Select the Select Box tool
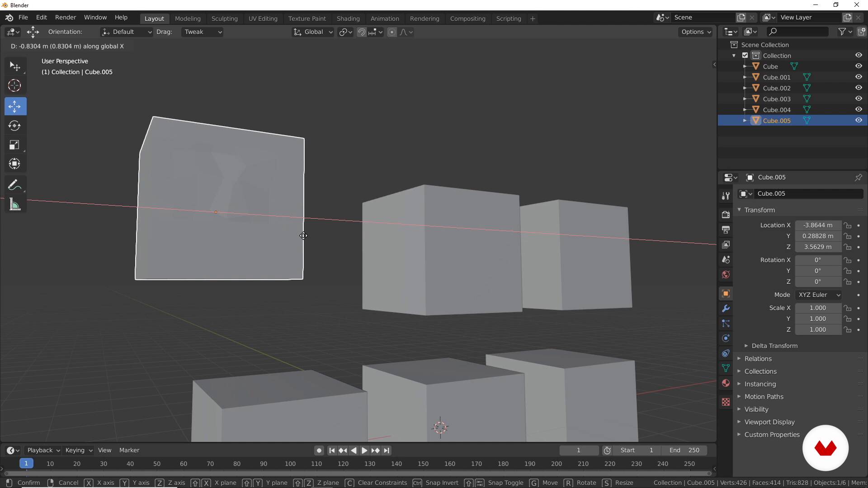This screenshot has height=488, width=868. (x=15, y=66)
